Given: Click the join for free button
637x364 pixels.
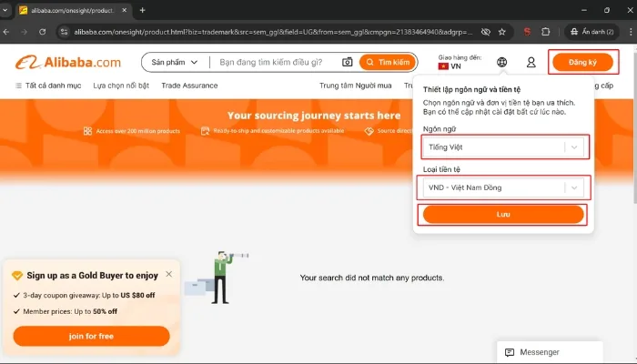Looking at the screenshot, I should [x=91, y=336].
